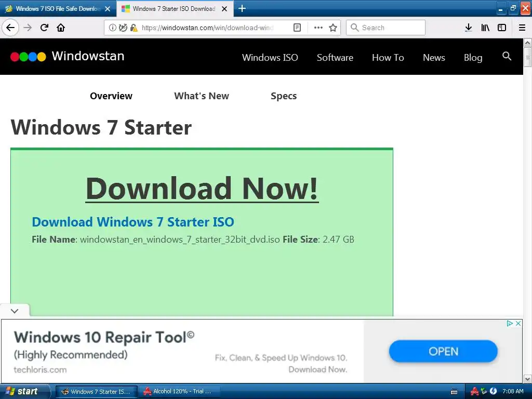Close the ad banner with X

click(x=518, y=323)
